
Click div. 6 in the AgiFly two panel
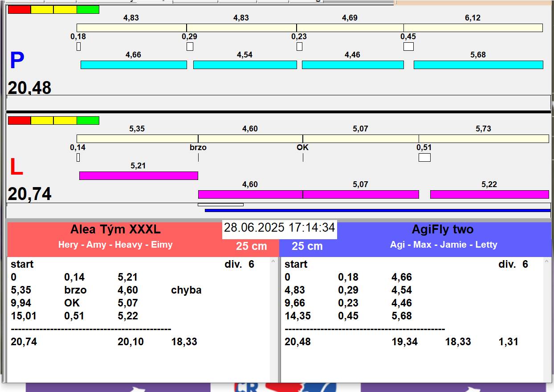tap(513, 264)
